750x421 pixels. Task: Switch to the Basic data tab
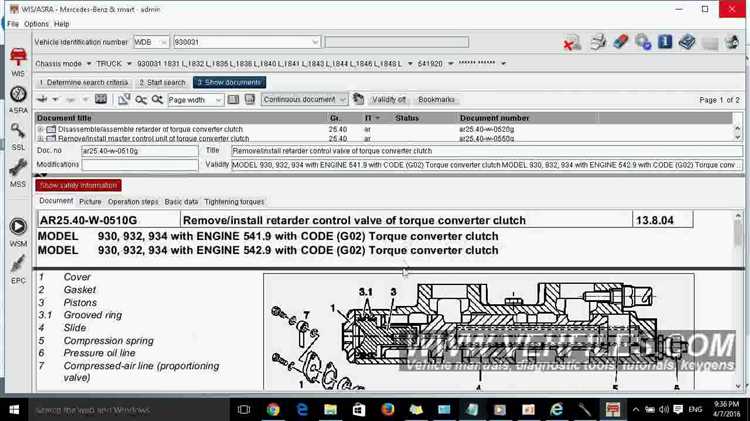181,202
